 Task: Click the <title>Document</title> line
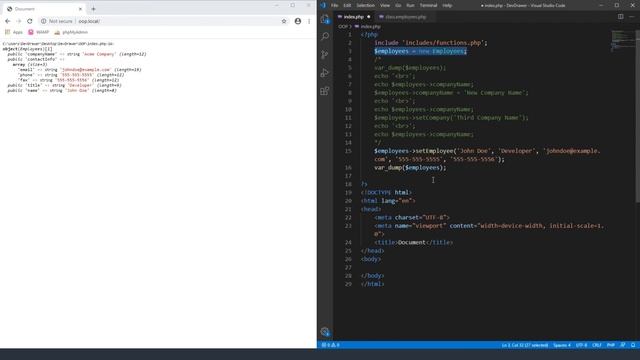(x=413, y=242)
